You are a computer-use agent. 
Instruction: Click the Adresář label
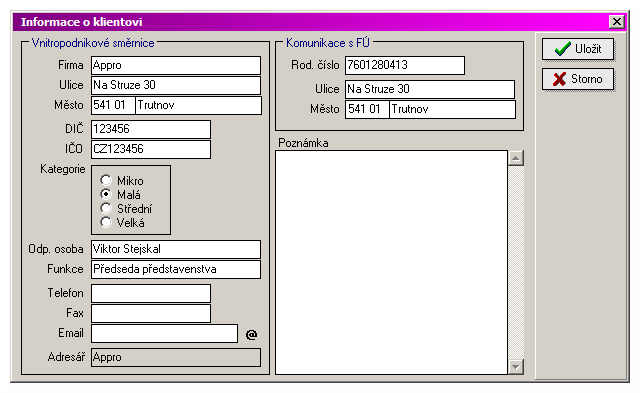point(66,357)
